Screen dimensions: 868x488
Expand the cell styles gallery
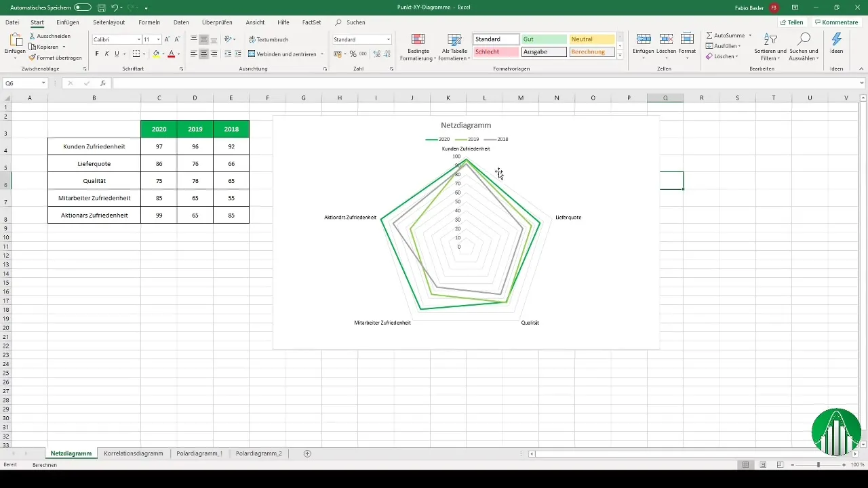point(620,56)
